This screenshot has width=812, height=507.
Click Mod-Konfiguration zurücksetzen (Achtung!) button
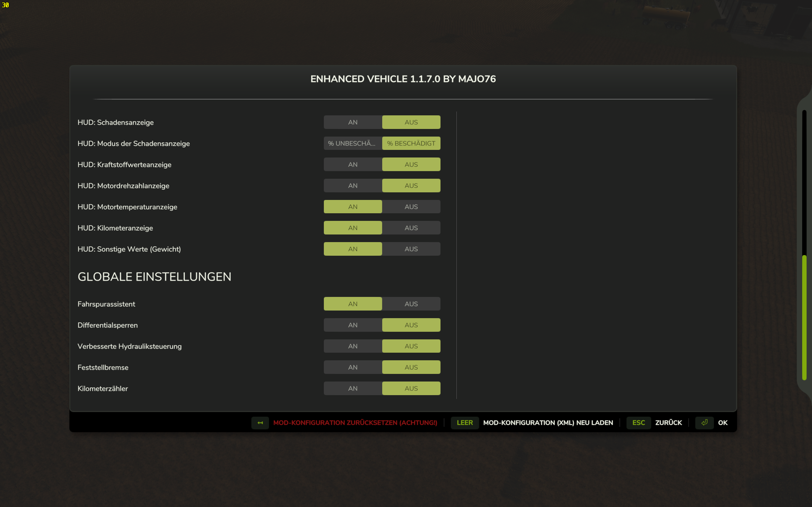(x=355, y=422)
